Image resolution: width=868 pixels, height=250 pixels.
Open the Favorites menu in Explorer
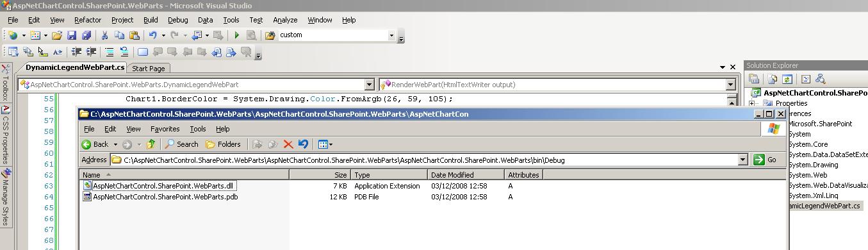165,129
